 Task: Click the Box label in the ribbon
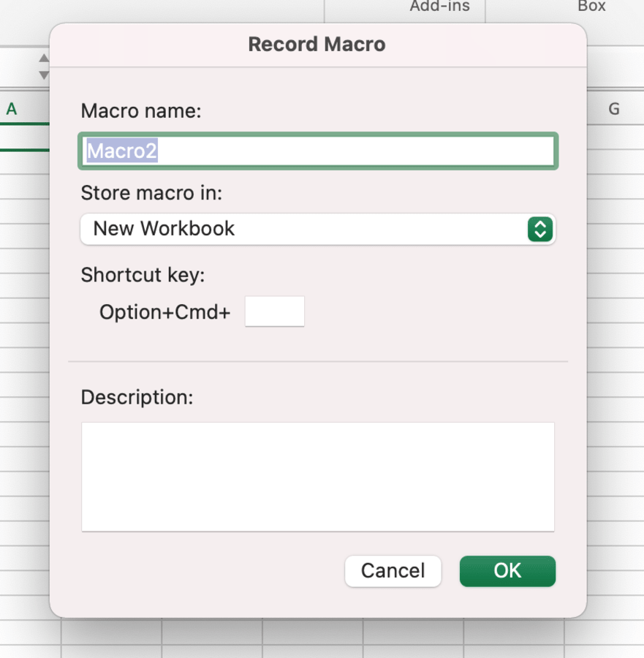[591, 7]
